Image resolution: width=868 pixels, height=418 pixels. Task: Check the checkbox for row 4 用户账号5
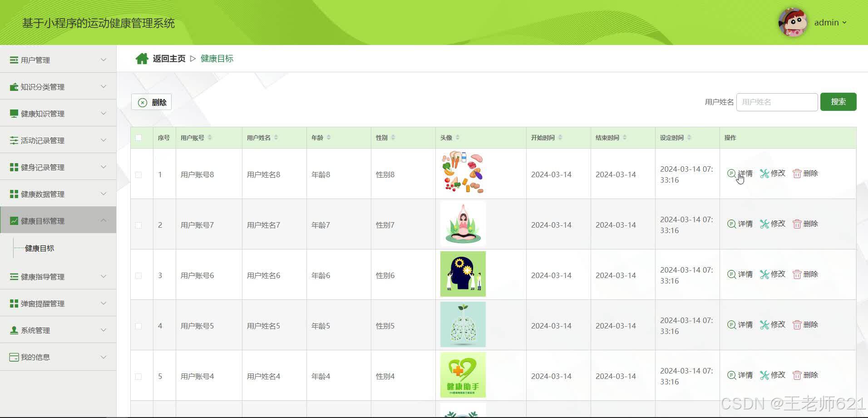coord(138,326)
